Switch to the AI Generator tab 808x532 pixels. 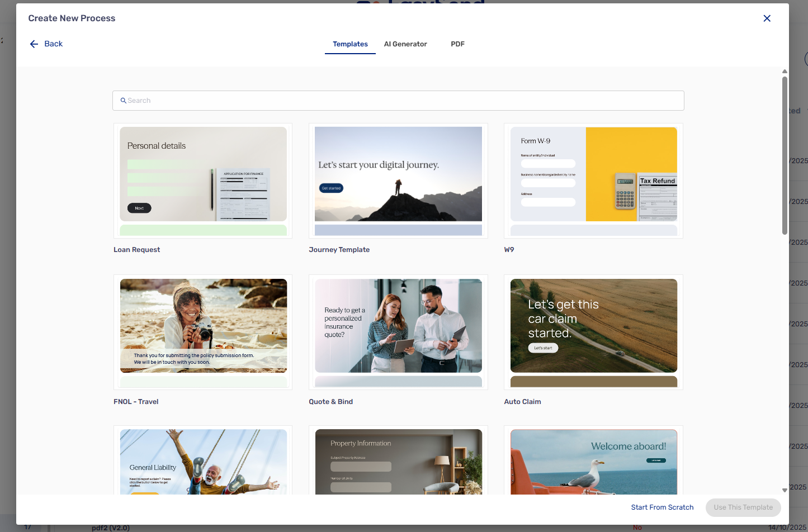(405, 44)
